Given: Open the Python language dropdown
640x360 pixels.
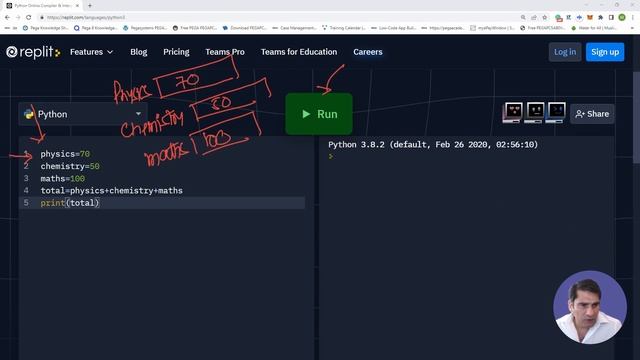Looking at the screenshot, I should click(83, 114).
